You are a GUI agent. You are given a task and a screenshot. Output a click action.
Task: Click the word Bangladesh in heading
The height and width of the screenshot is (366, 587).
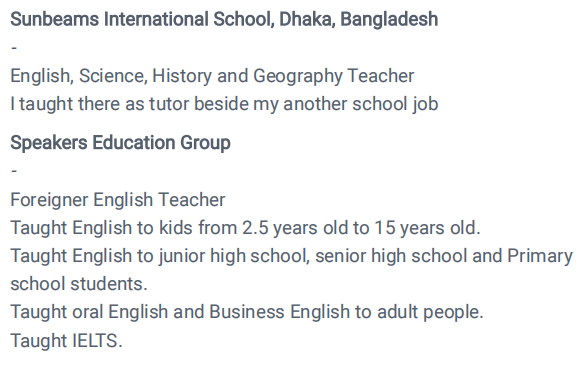(389, 19)
